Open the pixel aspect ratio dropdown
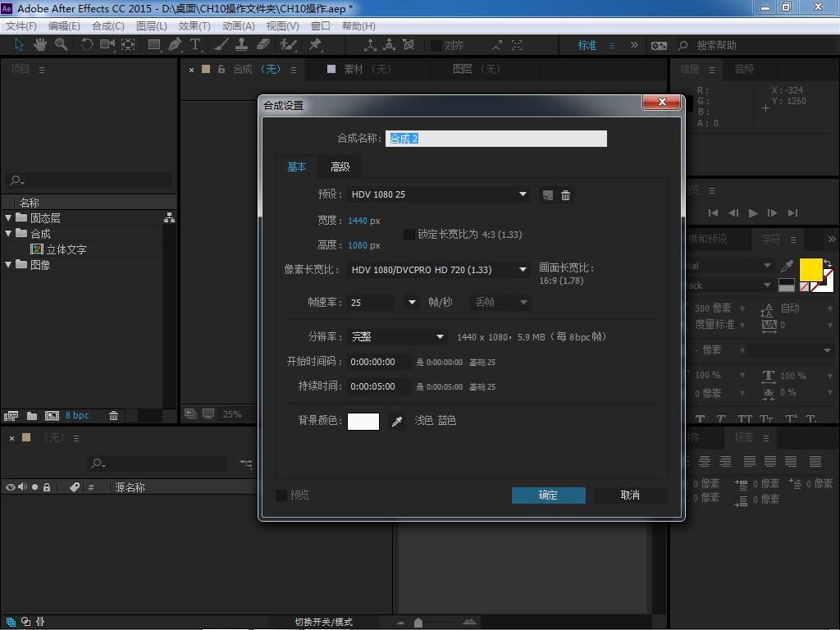840x630 pixels. (x=439, y=270)
